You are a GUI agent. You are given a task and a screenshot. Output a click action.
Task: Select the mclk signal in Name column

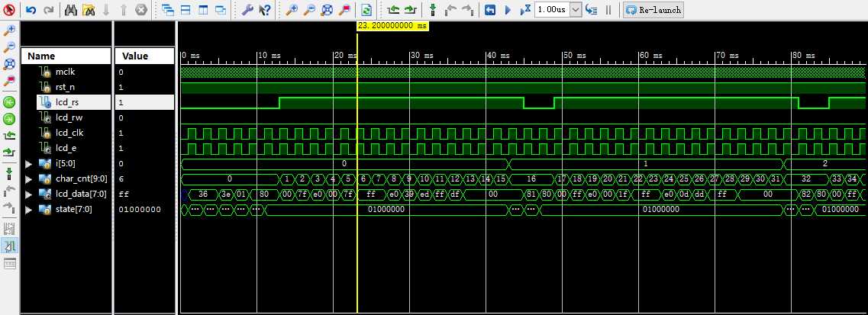point(66,72)
